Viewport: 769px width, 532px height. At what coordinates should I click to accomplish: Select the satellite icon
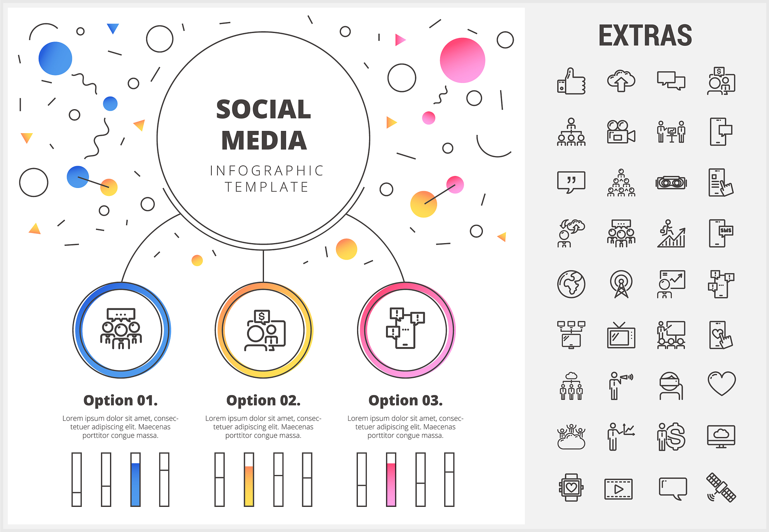[721, 488]
